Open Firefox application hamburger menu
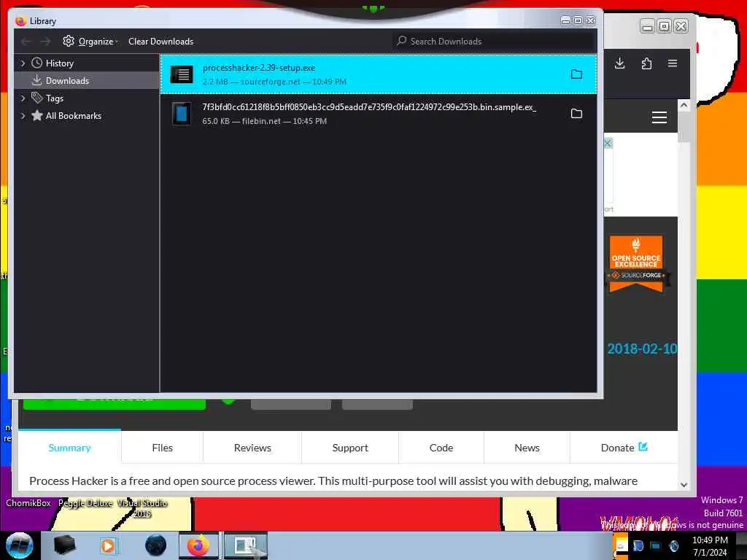This screenshot has width=747, height=560. coord(672,63)
